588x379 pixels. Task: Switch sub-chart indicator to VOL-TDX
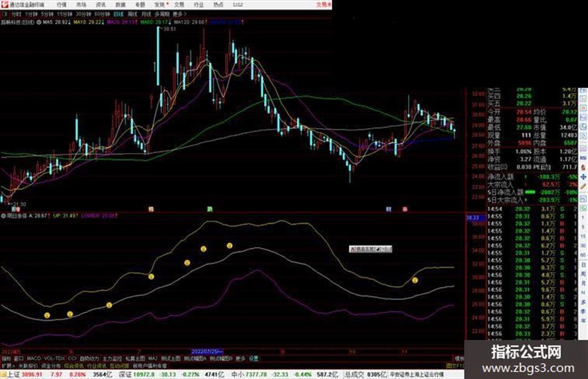[55, 358]
